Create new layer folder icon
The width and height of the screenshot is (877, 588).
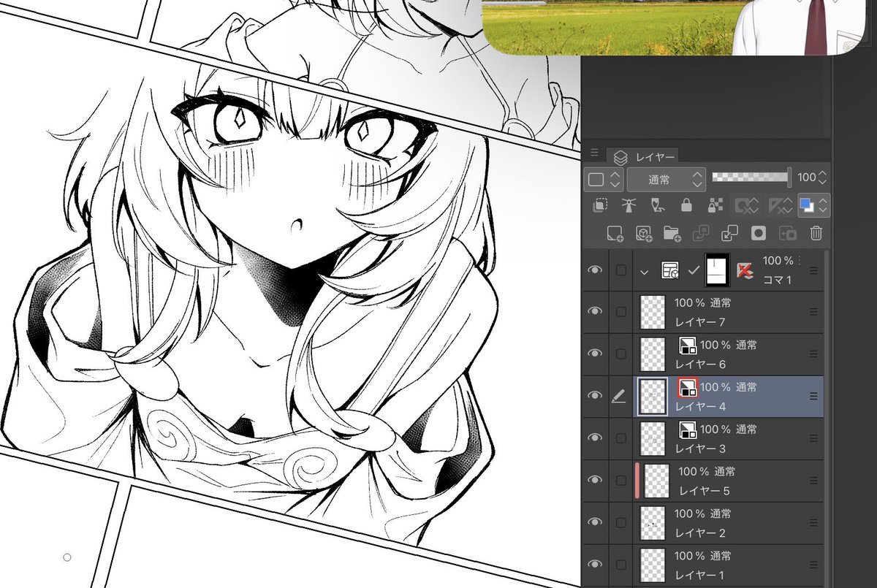click(x=672, y=234)
